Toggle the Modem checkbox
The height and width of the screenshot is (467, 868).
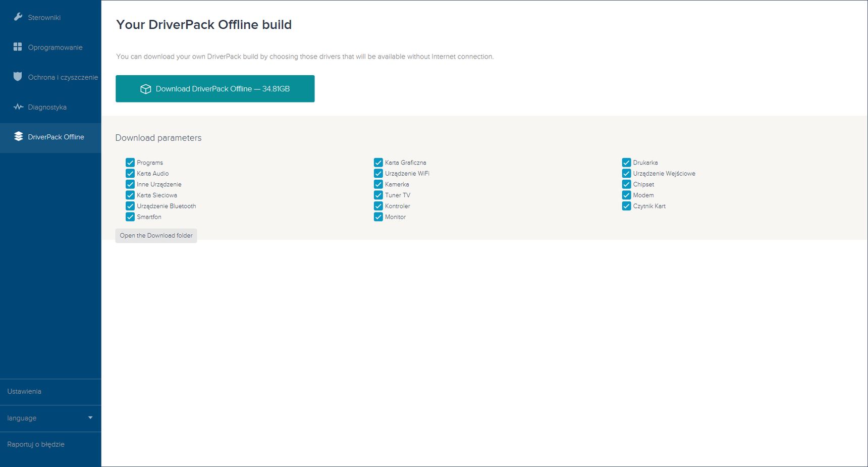[627, 195]
